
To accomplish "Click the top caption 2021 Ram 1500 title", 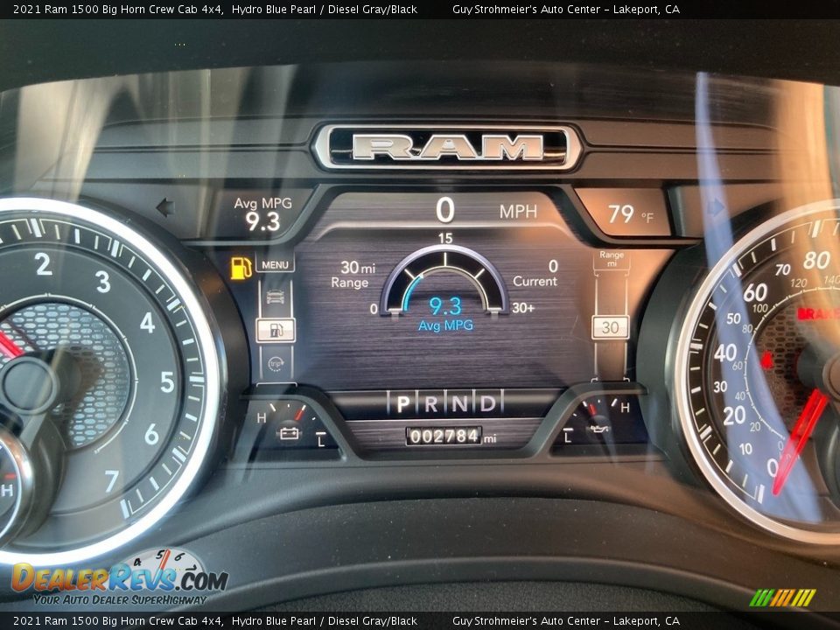I will click(215, 9).
